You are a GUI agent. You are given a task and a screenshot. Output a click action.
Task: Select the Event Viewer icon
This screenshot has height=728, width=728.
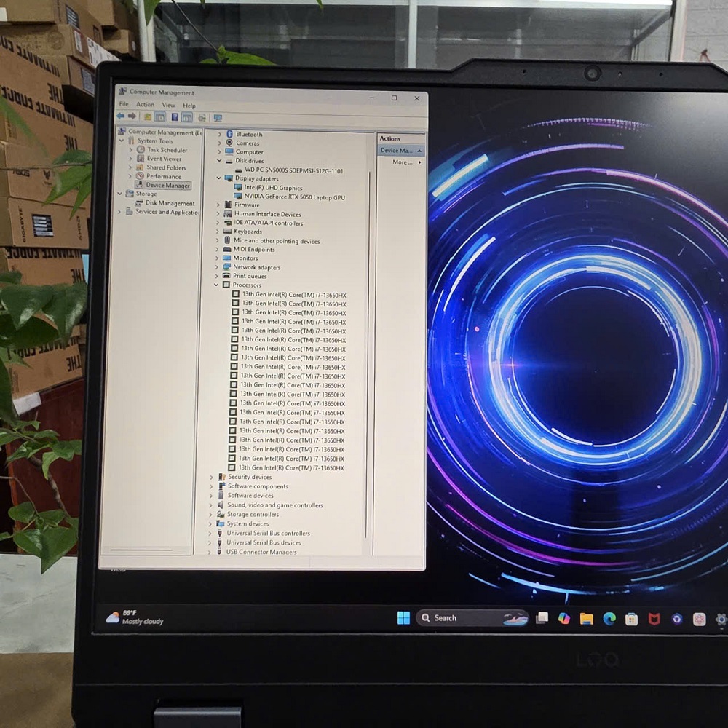tap(141, 159)
